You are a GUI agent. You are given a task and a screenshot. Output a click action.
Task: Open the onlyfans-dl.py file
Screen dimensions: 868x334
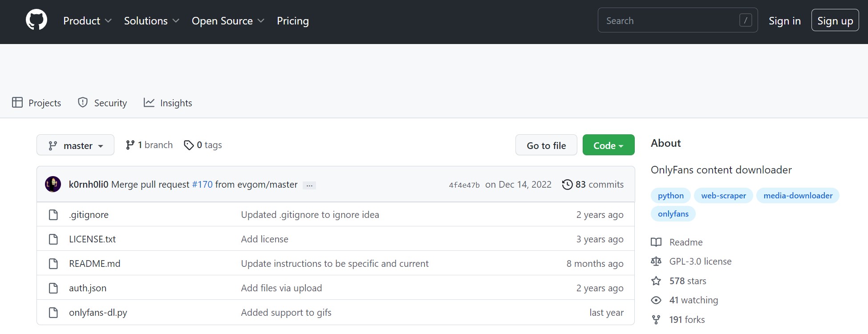point(98,313)
